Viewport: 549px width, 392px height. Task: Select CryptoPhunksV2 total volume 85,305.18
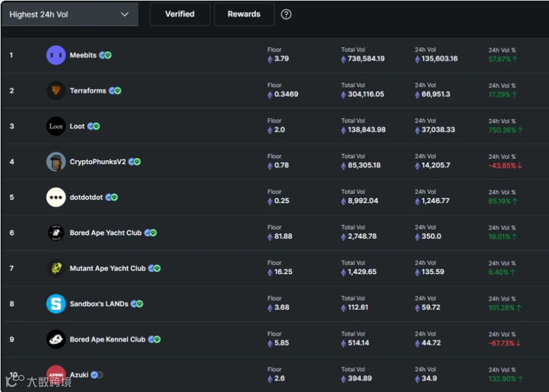(x=364, y=165)
